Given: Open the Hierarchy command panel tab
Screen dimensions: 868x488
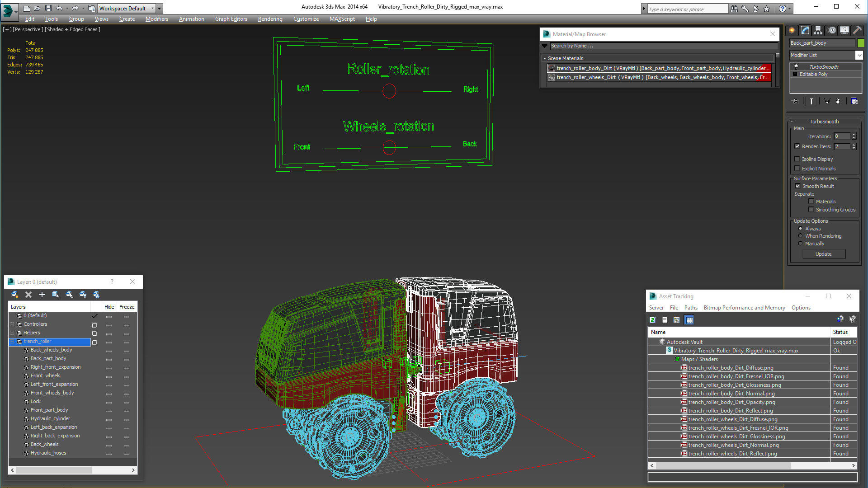Looking at the screenshot, I should point(818,30).
